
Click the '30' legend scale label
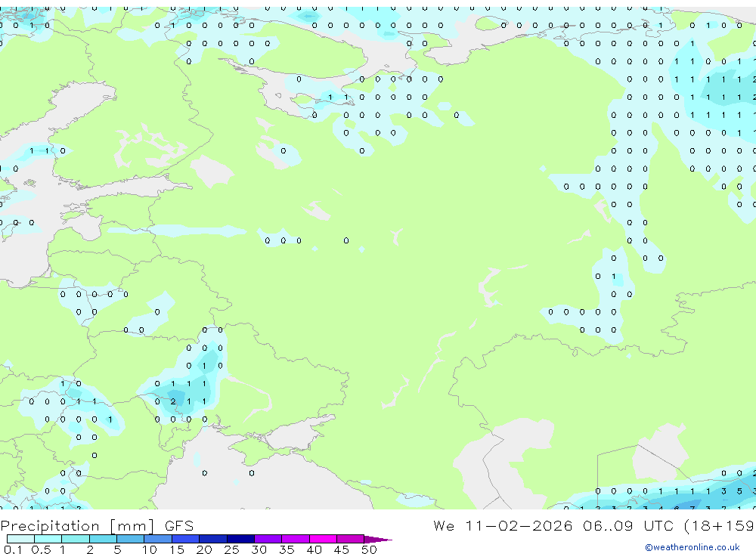pos(259,549)
